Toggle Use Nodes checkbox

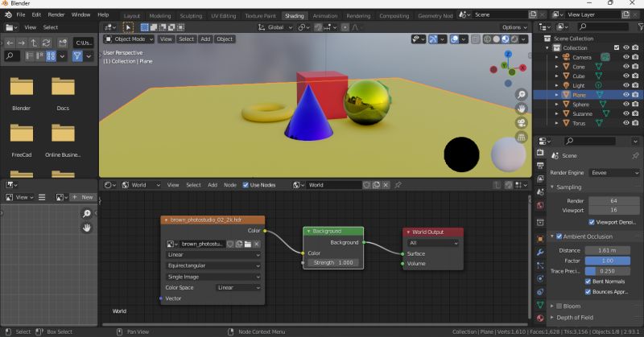pos(246,185)
